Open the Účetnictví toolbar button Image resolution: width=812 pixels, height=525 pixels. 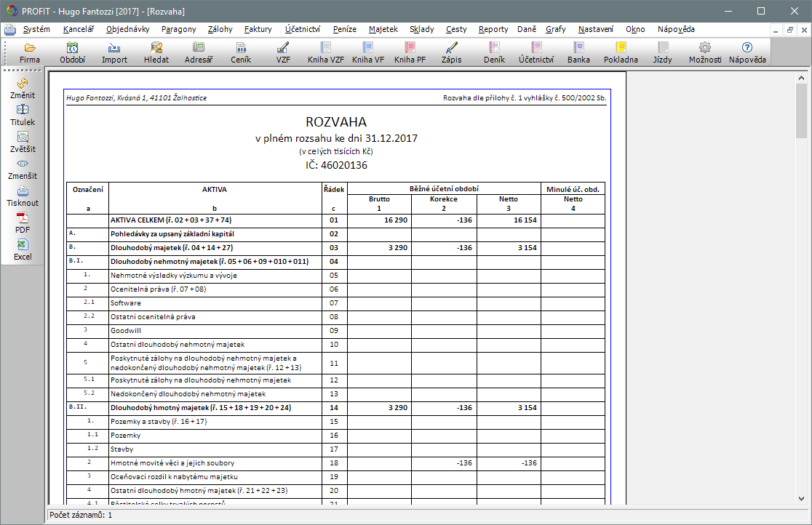(536, 53)
